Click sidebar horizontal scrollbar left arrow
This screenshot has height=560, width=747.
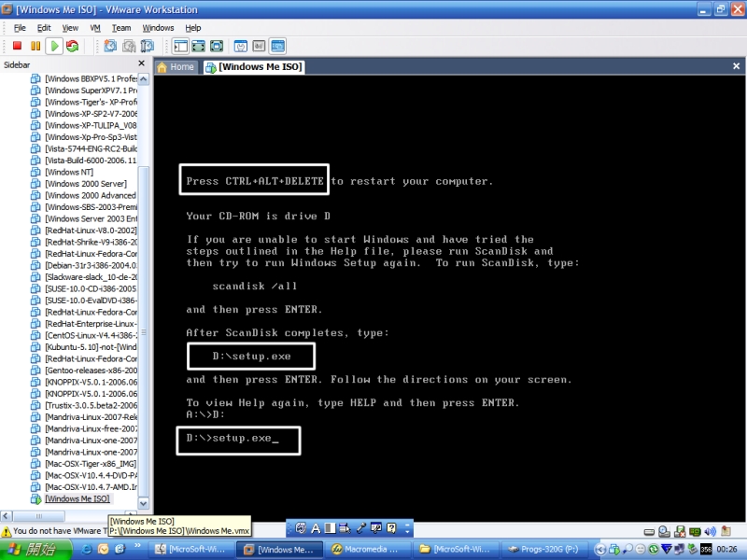coord(7,516)
